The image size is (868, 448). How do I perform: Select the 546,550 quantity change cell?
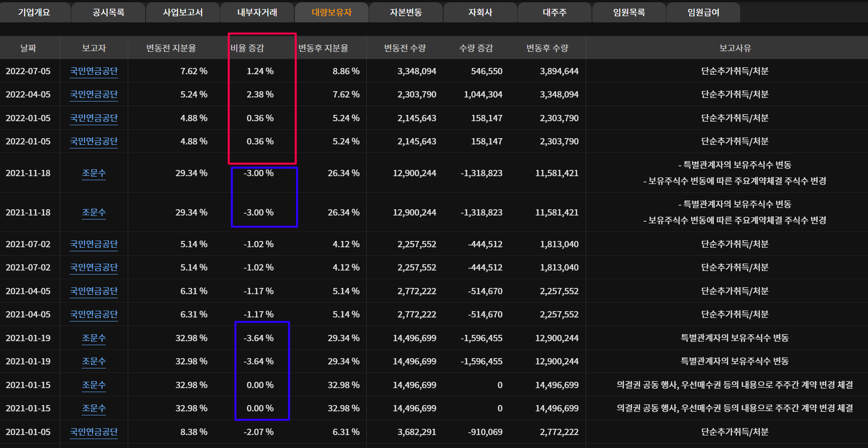[x=486, y=71]
